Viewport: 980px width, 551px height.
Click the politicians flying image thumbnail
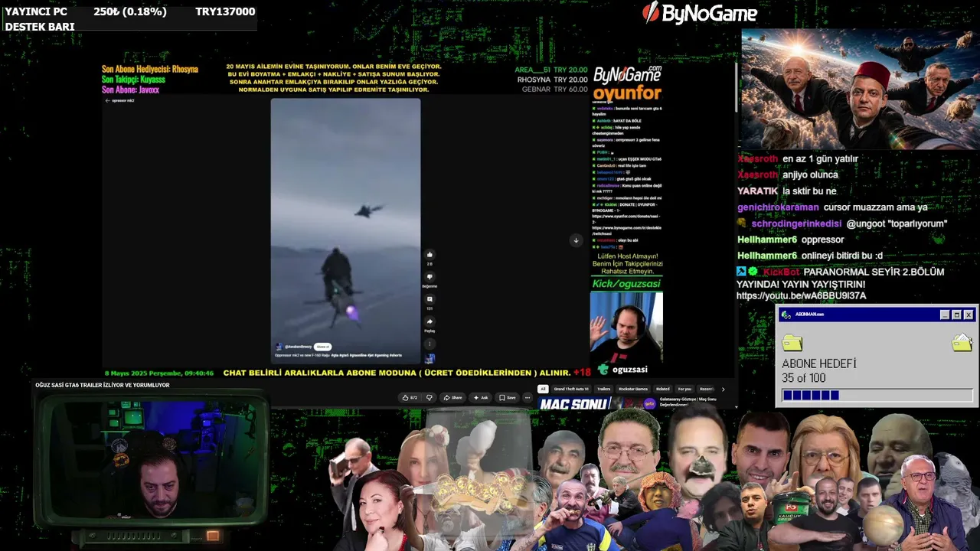(x=859, y=89)
